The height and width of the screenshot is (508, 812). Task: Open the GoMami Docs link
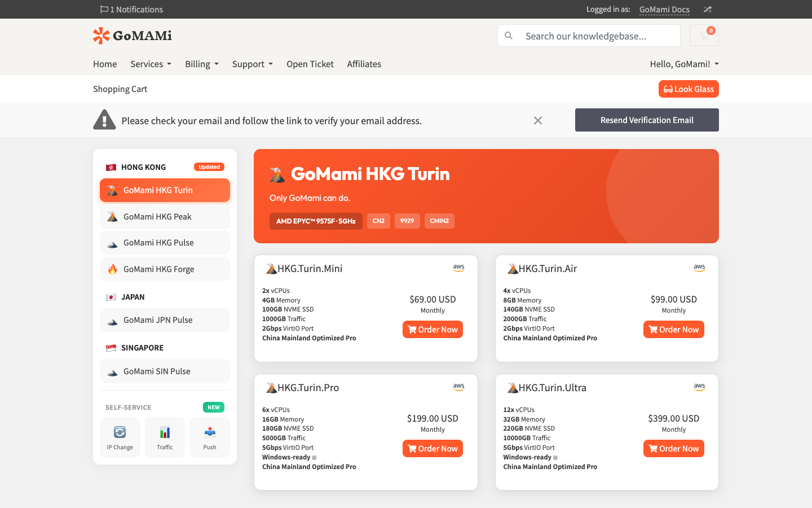click(664, 10)
